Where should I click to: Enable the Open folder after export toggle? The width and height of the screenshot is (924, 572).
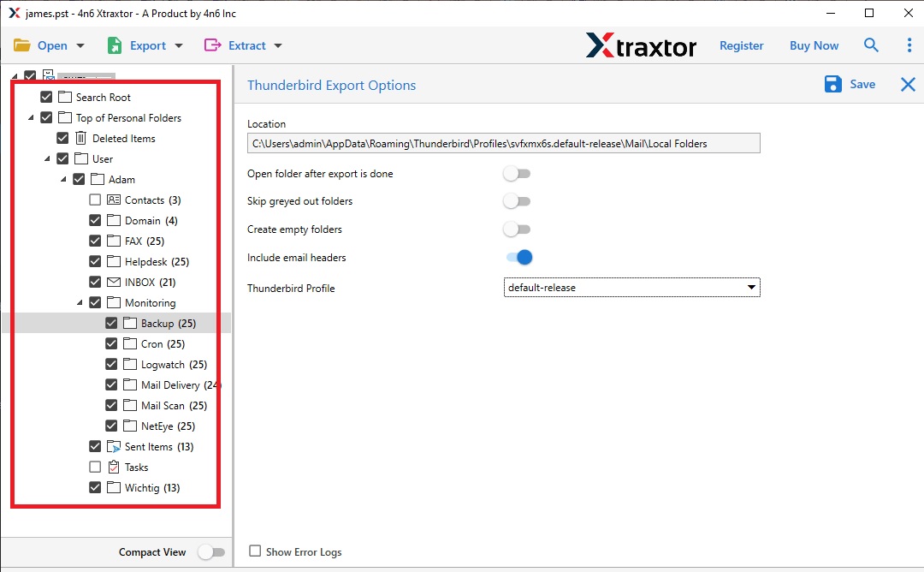point(517,173)
